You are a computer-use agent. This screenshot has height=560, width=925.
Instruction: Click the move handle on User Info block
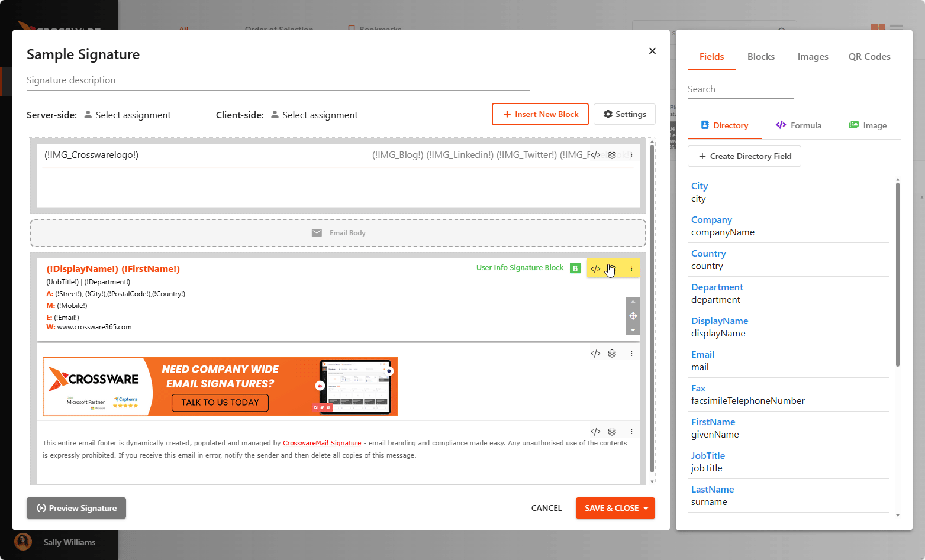633,316
